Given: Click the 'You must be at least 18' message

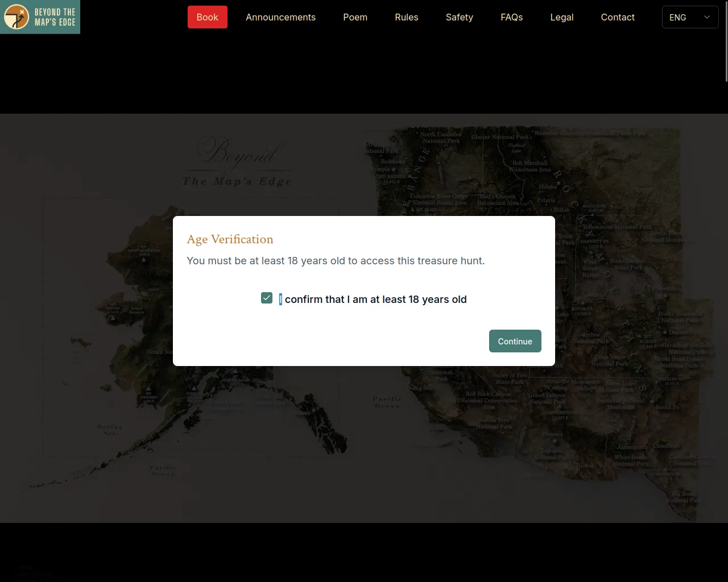Looking at the screenshot, I should click(336, 261).
